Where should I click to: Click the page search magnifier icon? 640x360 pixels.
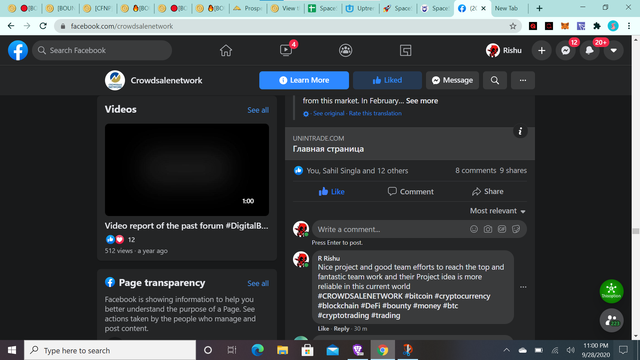(x=495, y=80)
